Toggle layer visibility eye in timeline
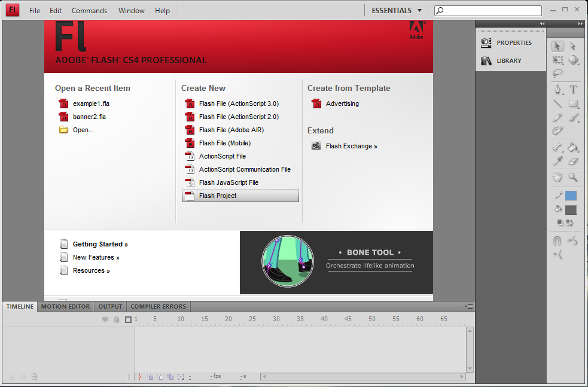 pyautogui.click(x=105, y=319)
